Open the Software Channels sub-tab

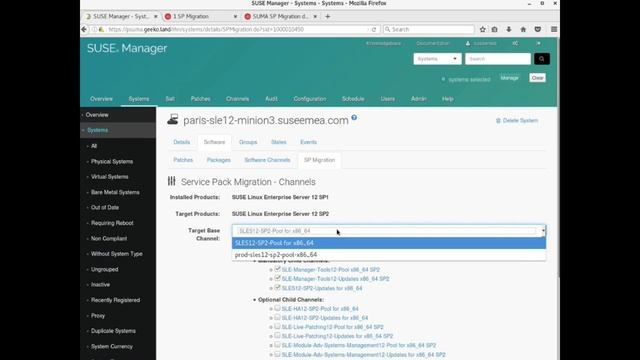tap(267, 160)
